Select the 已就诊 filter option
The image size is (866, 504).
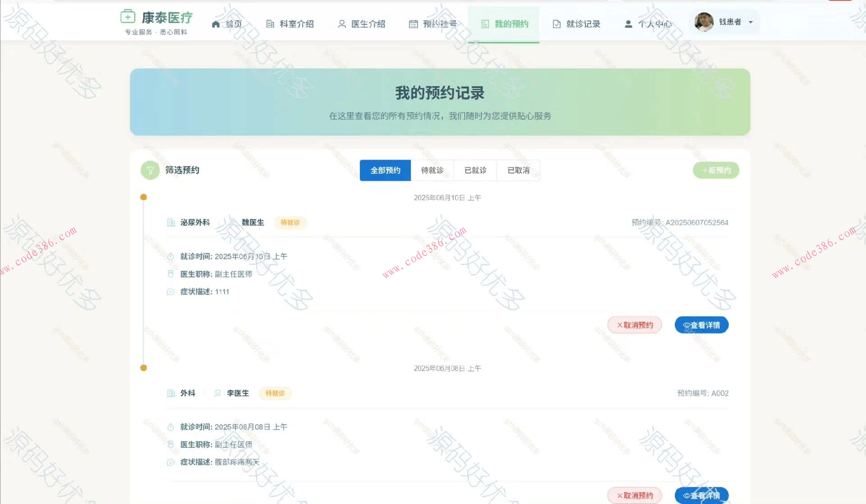coord(475,170)
